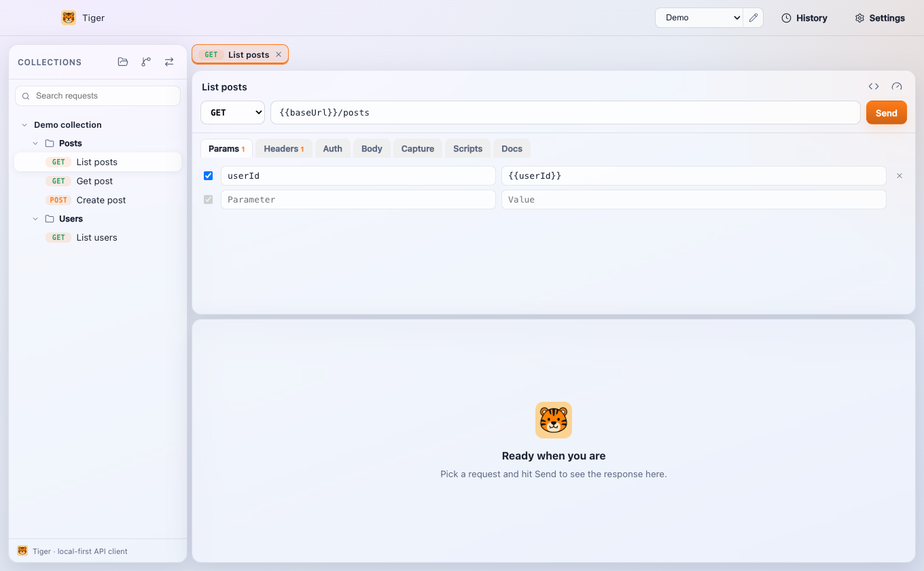Click the import/export arrows icon in Collections
The width and height of the screenshot is (924, 571).
[169, 62]
